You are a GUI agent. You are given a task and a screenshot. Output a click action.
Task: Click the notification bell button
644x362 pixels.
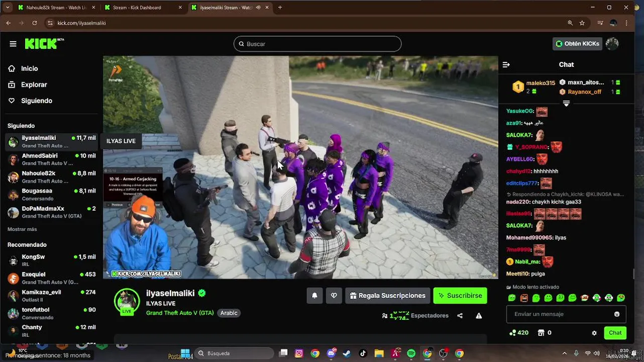click(314, 296)
